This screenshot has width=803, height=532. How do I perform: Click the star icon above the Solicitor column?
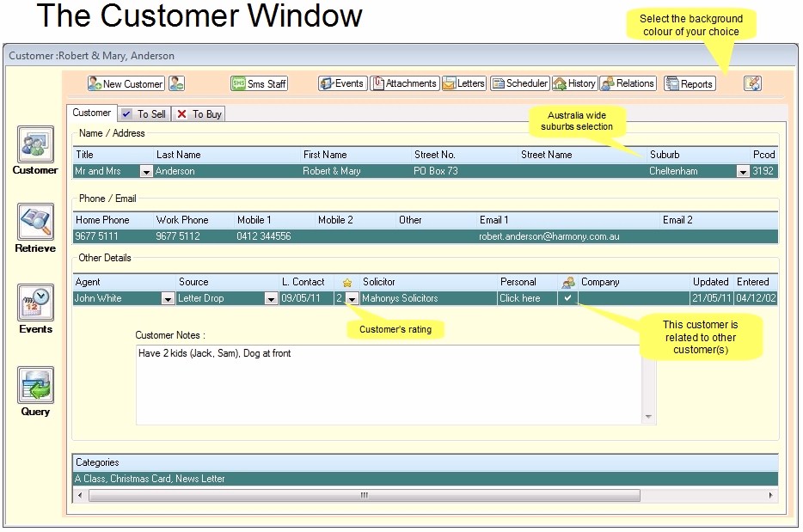[x=347, y=282]
